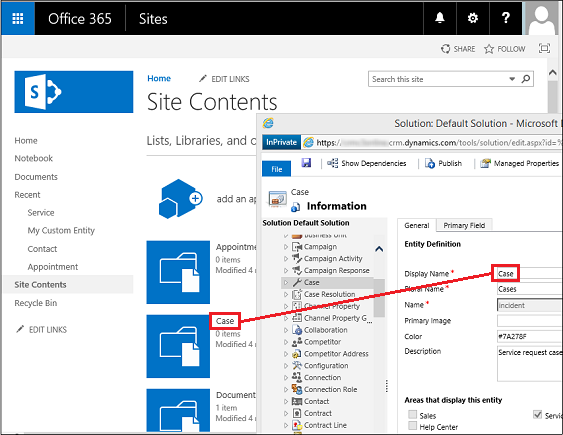Image resolution: width=563 pixels, height=435 pixels.
Task: Toggle the Service checkbox
Action: [x=538, y=415]
